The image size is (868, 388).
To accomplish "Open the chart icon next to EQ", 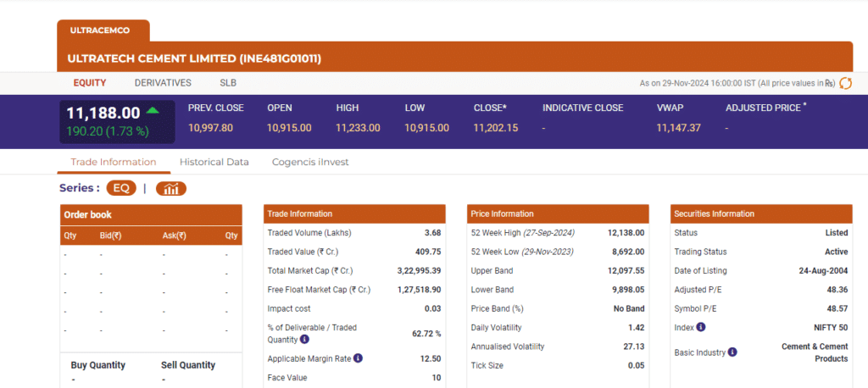I will (x=171, y=189).
